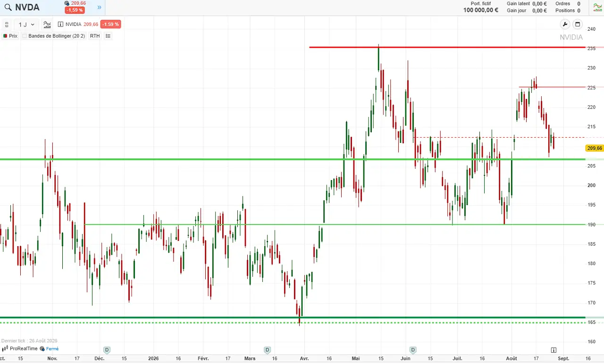
Task: Click the Dernier tick : 26 Août 2026 text
Action: pos(29,340)
